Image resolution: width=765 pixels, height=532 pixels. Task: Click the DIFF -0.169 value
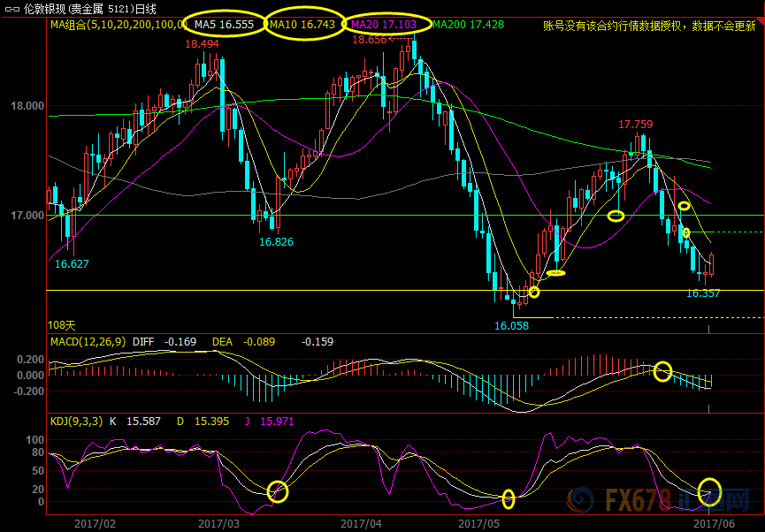[x=164, y=342]
